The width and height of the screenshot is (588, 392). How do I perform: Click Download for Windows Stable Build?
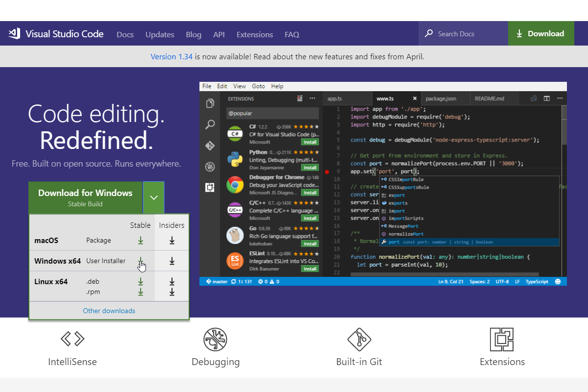pos(85,197)
